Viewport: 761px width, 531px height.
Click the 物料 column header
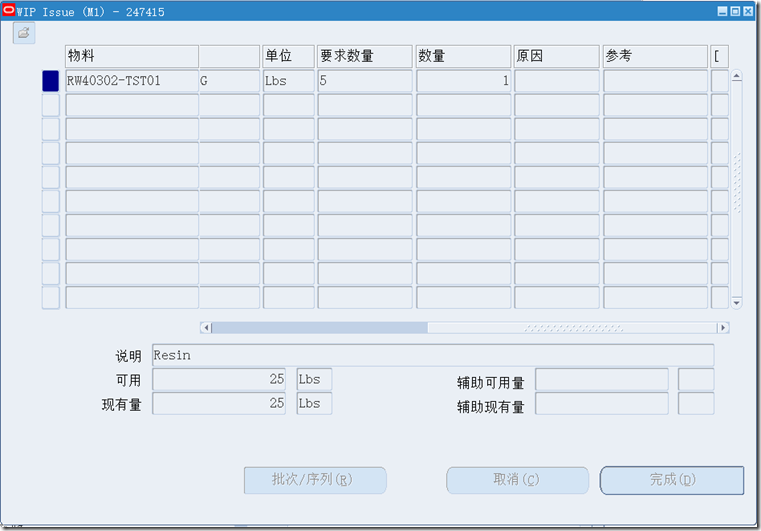[132, 56]
